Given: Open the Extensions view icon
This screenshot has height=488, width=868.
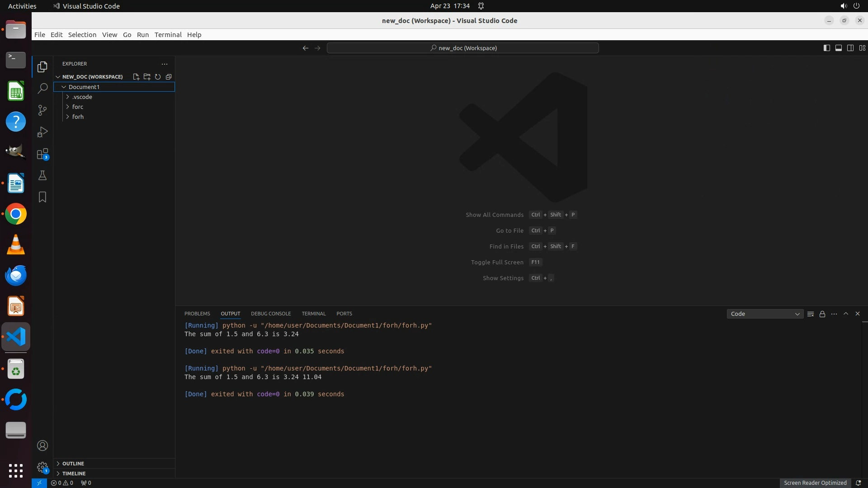Looking at the screenshot, I should [x=42, y=154].
